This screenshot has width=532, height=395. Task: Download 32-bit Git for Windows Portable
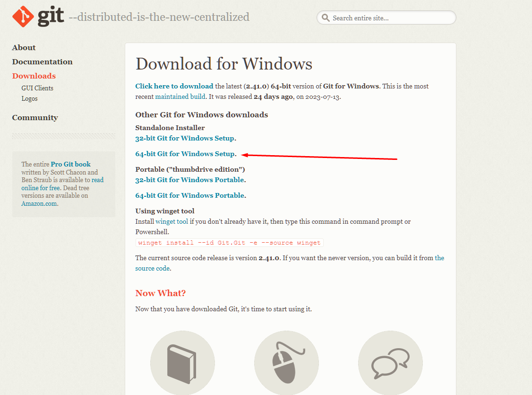point(189,180)
